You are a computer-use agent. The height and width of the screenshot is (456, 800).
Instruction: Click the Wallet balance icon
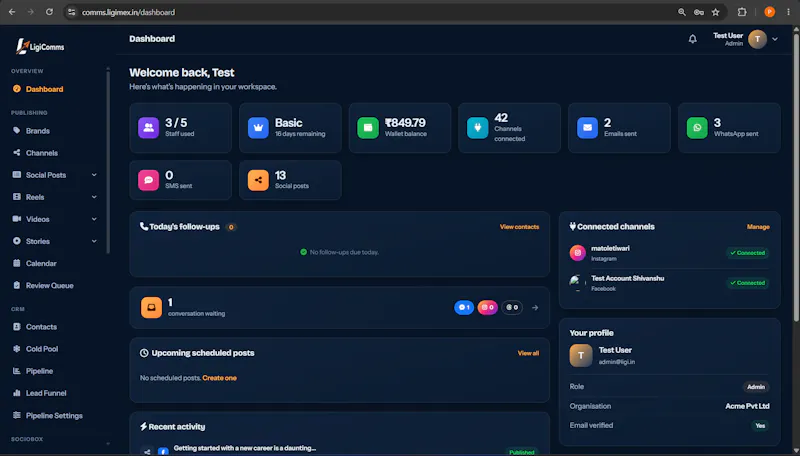point(368,128)
